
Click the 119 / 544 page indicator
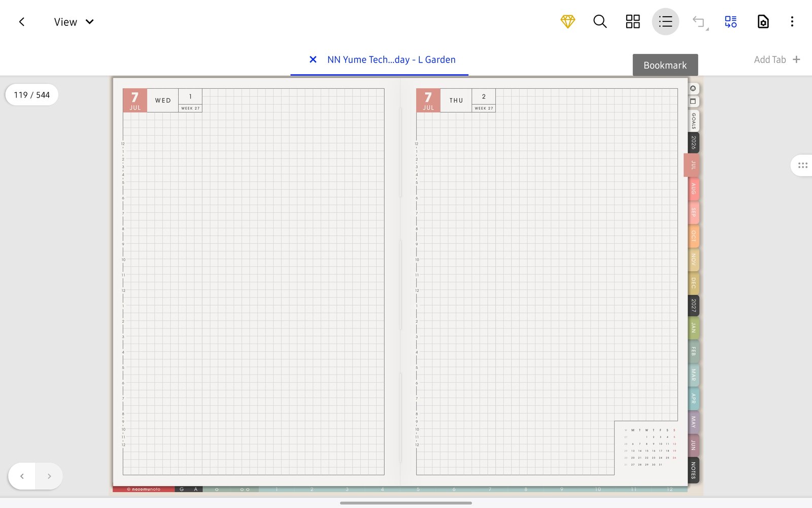tap(31, 95)
